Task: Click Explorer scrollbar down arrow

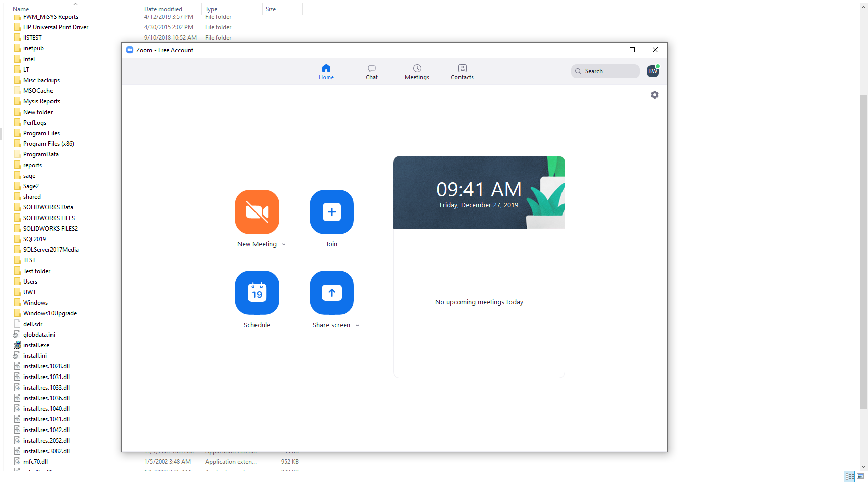Action: (x=864, y=467)
